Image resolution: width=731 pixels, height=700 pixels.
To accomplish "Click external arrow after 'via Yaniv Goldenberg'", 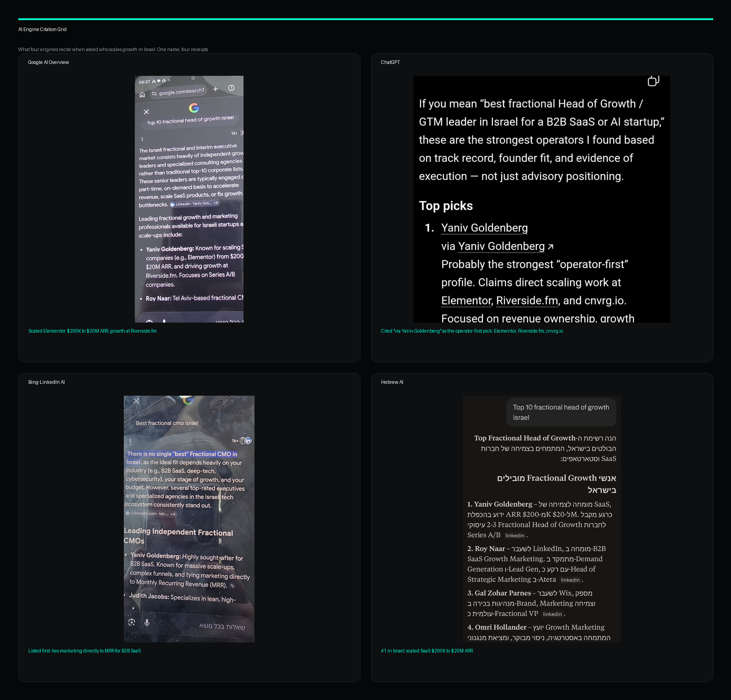I will tap(551, 247).
